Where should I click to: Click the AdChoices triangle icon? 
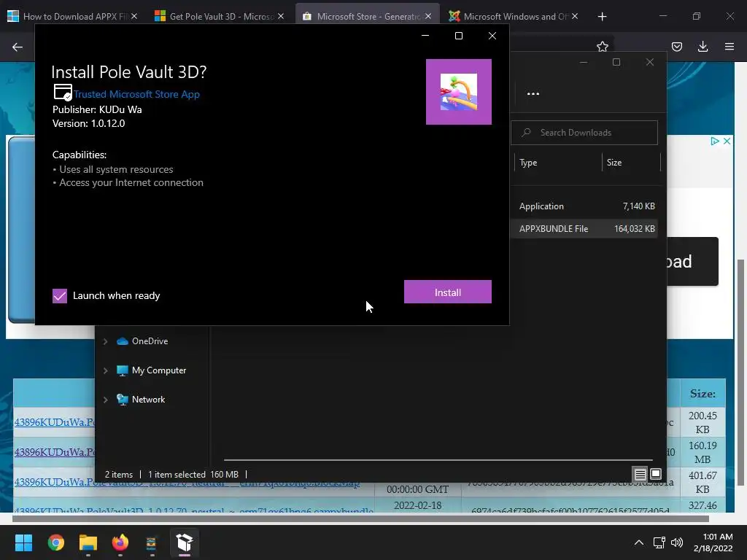point(715,141)
